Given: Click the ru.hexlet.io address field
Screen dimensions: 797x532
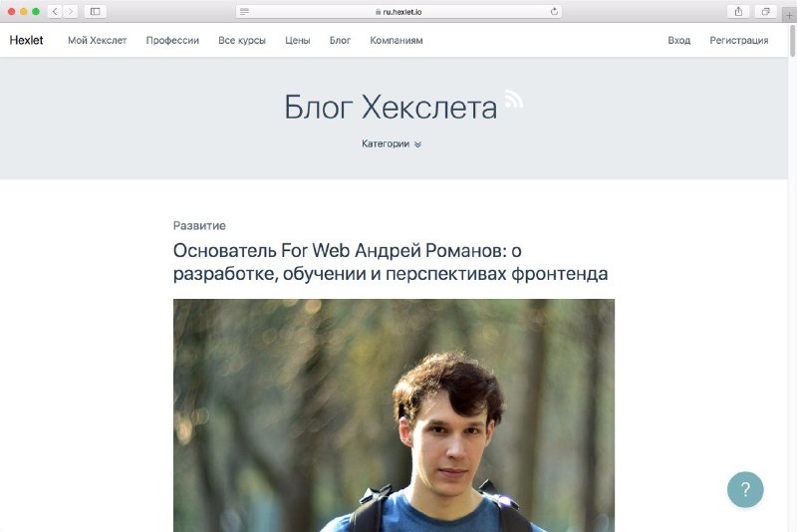Looking at the screenshot, I should [399, 11].
